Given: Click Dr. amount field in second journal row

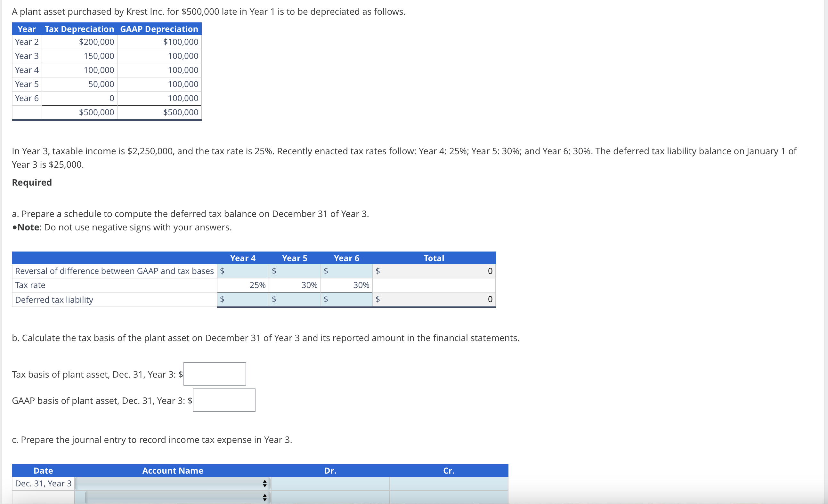Looking at the screenshot, I should coord(330,497).
